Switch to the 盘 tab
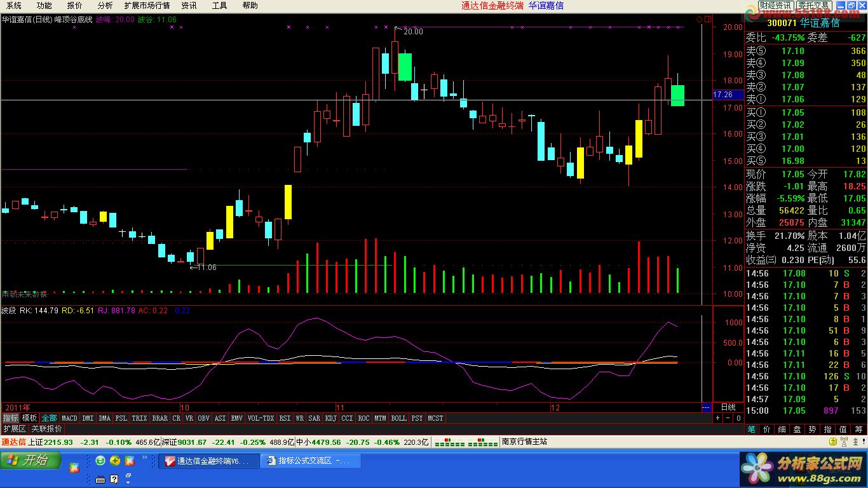The width and height of the screenshot is (868, 488). pyautogui.click(x=797, y=430)
